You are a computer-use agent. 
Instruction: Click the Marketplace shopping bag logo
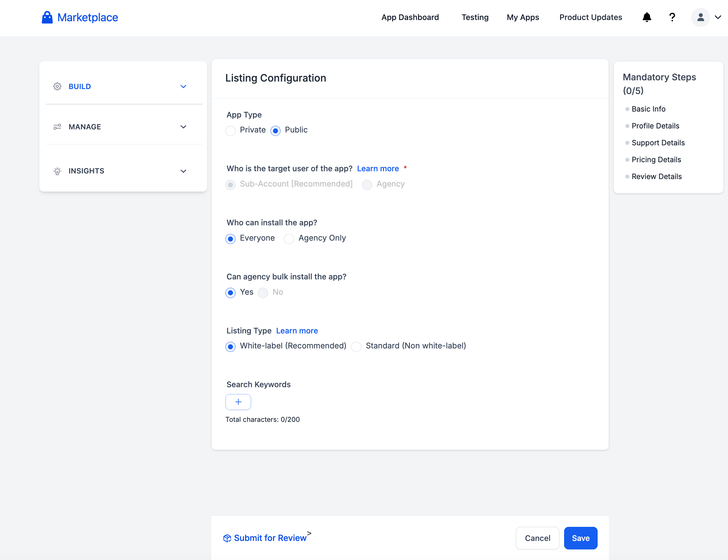click(47, 17)
